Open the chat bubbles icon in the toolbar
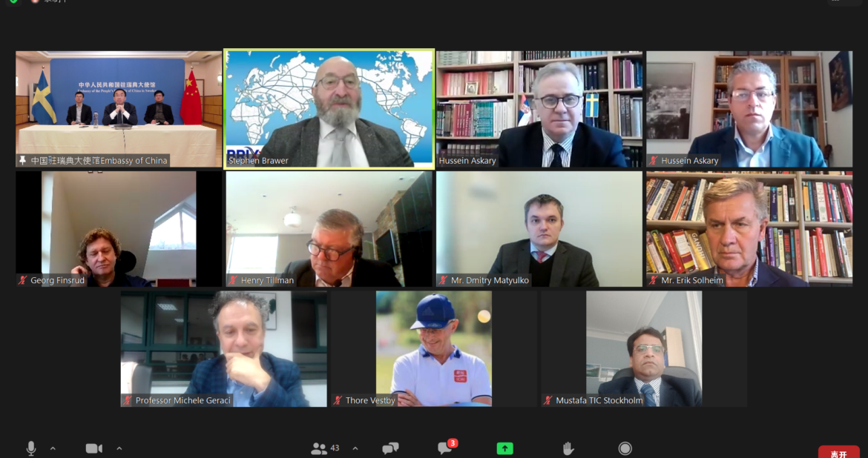This screenshot has width=868, height=458. [390, 448]
